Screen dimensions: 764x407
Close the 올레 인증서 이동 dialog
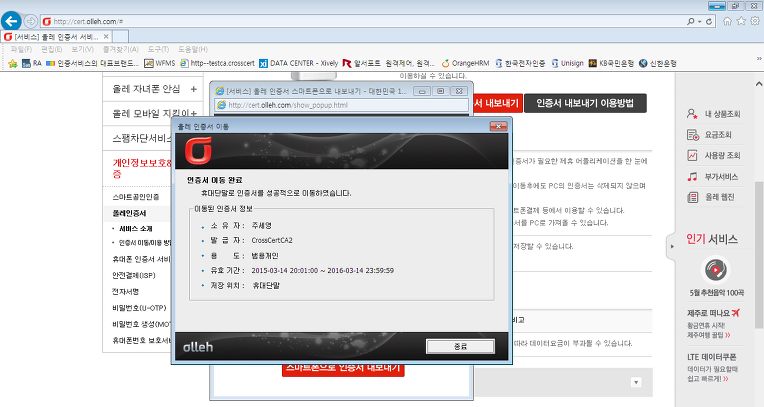(498, 126)
